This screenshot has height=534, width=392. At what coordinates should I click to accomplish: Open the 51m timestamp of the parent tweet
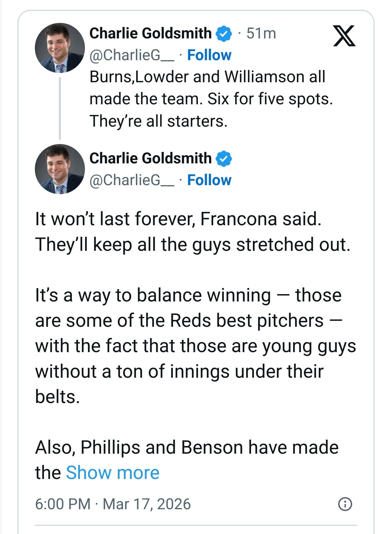[x=261, y=33]
